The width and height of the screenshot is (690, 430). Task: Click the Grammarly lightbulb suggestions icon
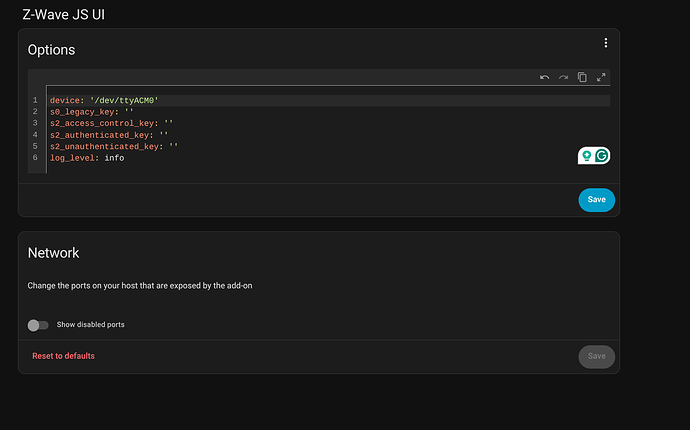point(586,155)
